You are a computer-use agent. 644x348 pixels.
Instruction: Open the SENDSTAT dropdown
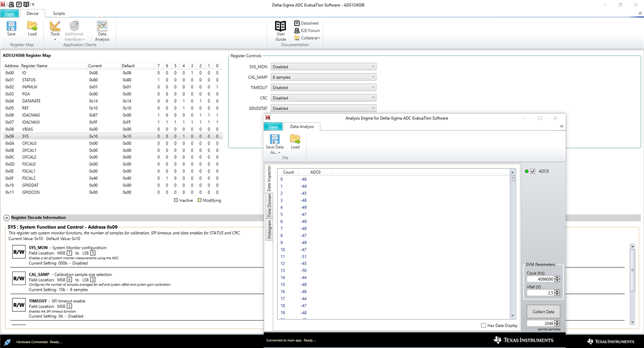(324, 108)
